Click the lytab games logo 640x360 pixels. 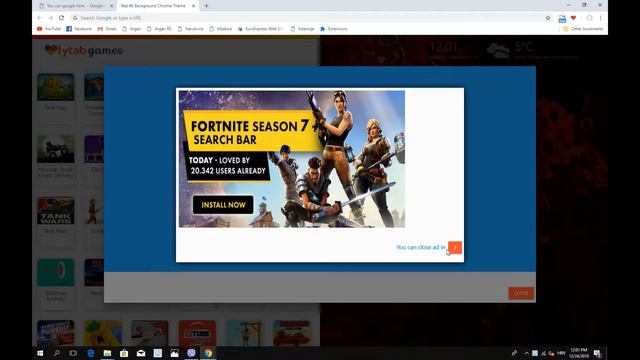coord(84,51)
